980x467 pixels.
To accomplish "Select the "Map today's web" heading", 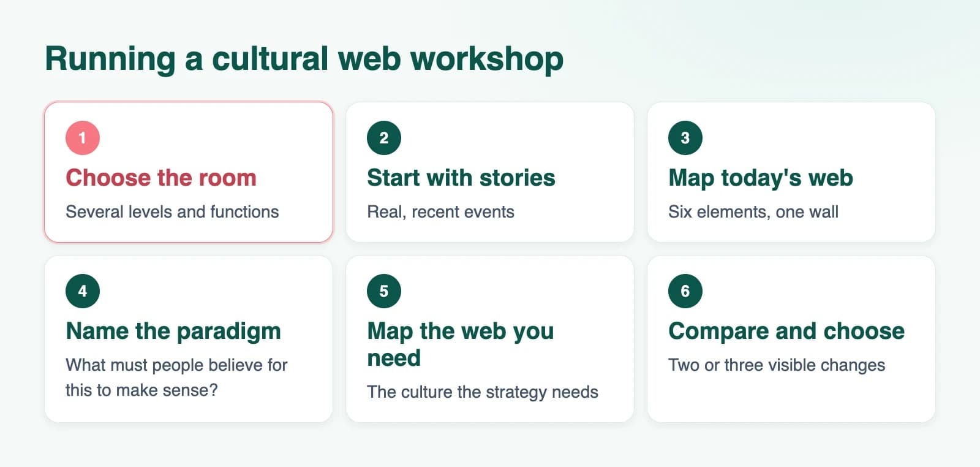I will click(x=761, y=178).
